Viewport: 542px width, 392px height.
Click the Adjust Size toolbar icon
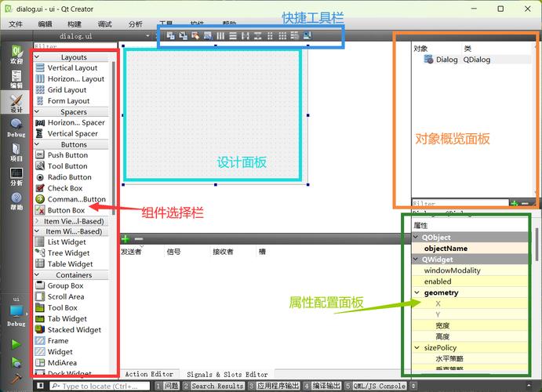(x=307, y=35)
